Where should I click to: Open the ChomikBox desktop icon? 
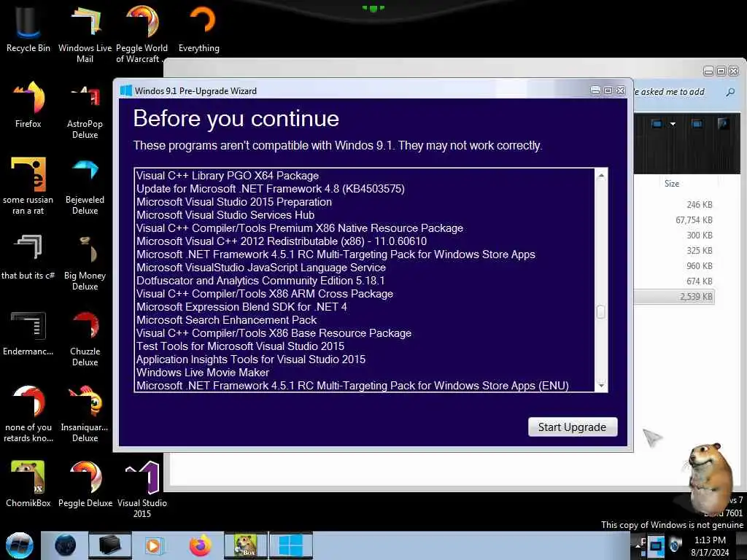coord(28,484)
